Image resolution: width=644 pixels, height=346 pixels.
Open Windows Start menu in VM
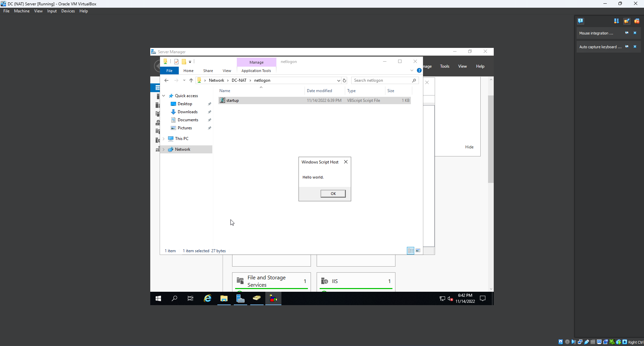(158, 298)
